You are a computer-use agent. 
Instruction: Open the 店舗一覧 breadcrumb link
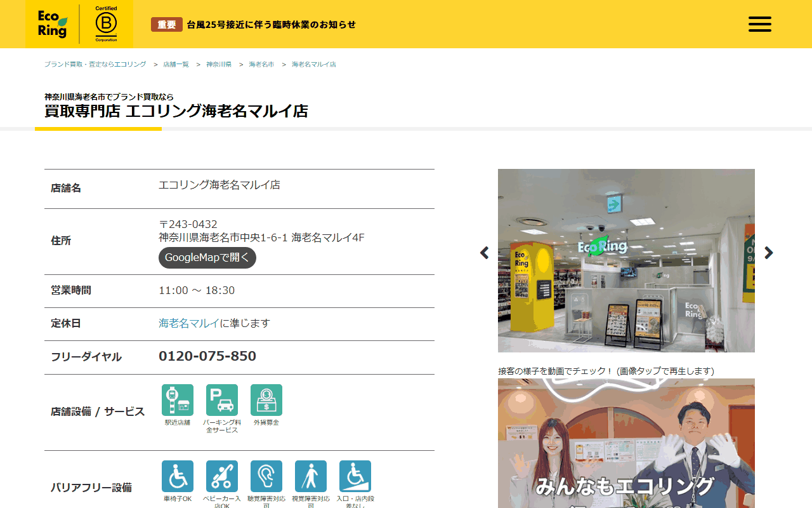[176, 65]
